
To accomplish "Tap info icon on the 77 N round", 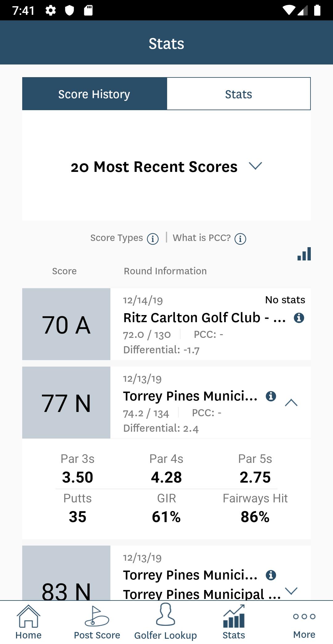I will point(271,396).
